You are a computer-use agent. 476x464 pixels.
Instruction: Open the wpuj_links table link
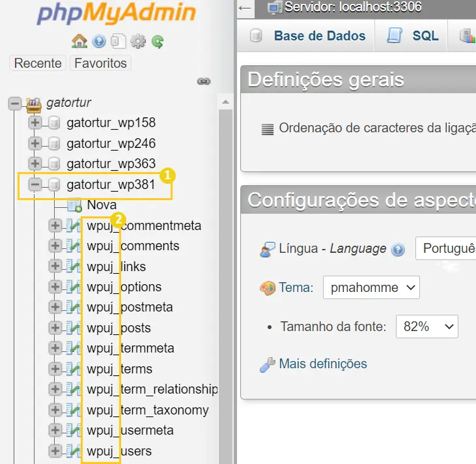point(117,267)
